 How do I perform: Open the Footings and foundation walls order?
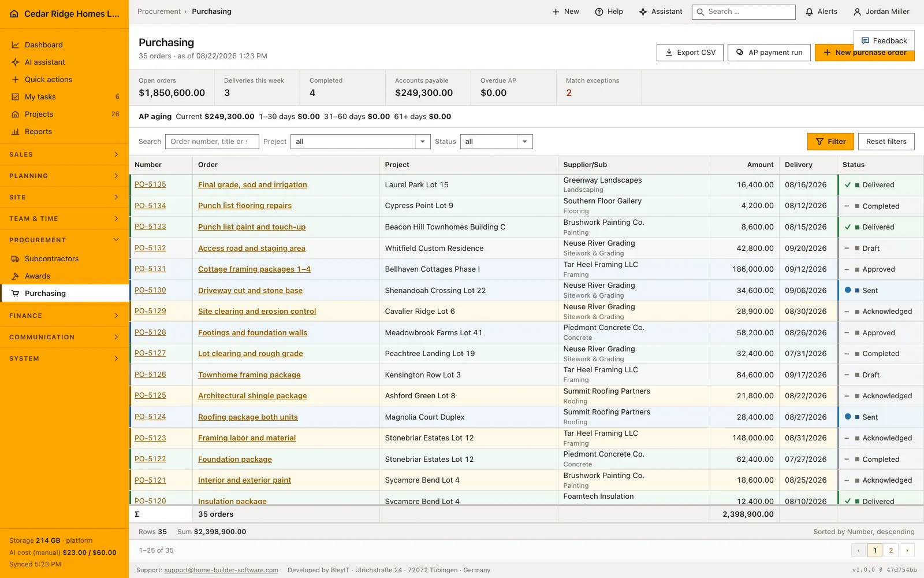tap(252, 333)
